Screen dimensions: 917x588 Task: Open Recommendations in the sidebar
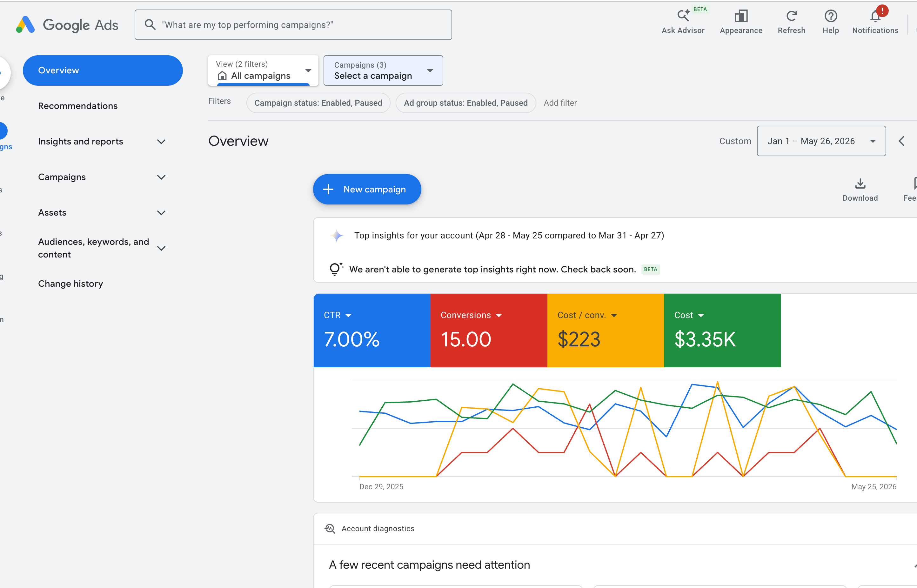[x=78, y=106]
